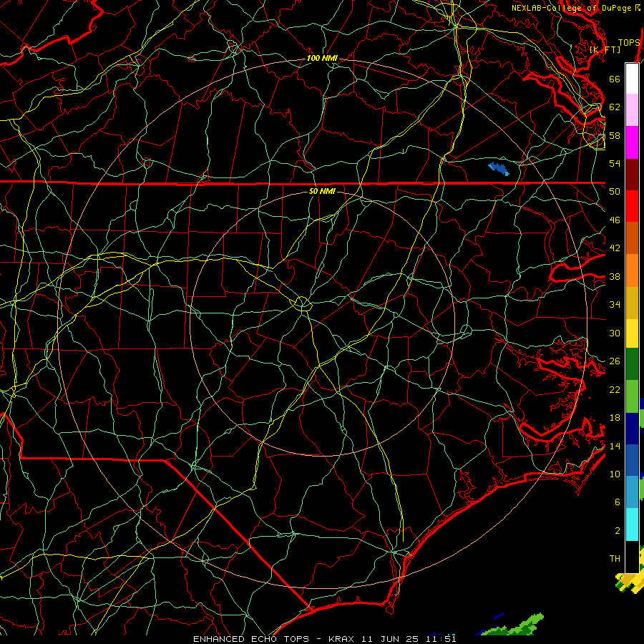Click the "ENHANCED ECHO TOPS" product title
Screen dimensions: 644x644
point(251,639)
